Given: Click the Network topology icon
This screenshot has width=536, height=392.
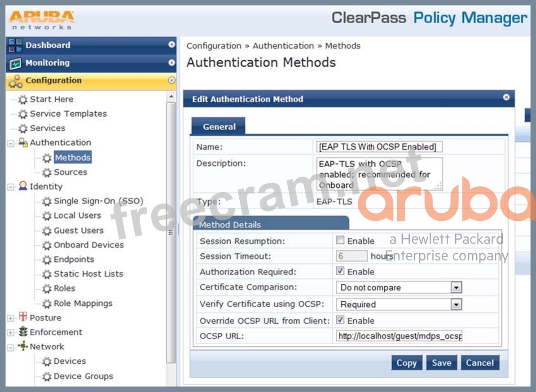Looking at the screenshot, I should point(23,346).
